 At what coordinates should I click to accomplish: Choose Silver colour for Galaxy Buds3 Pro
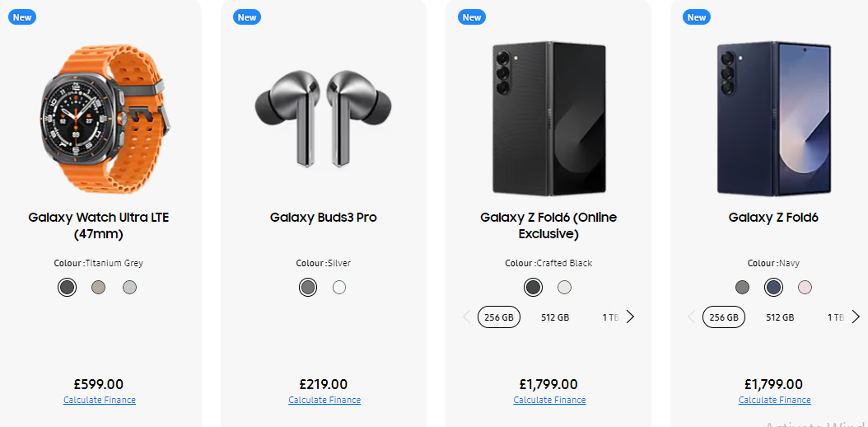(308, 287)
